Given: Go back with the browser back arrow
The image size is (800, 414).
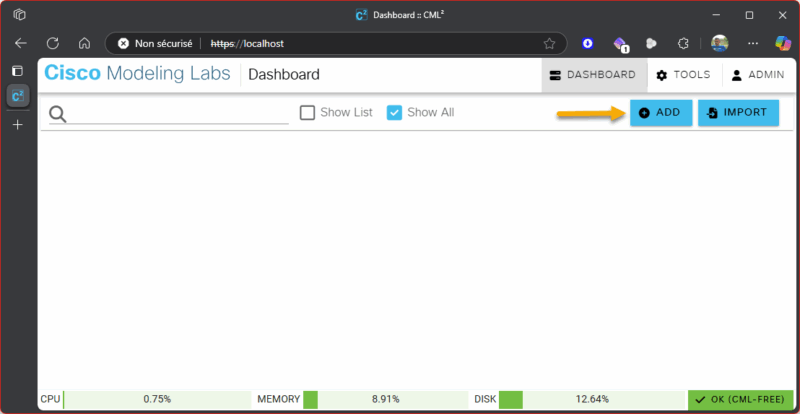Looking at the screenshot, I should point(21,43).
